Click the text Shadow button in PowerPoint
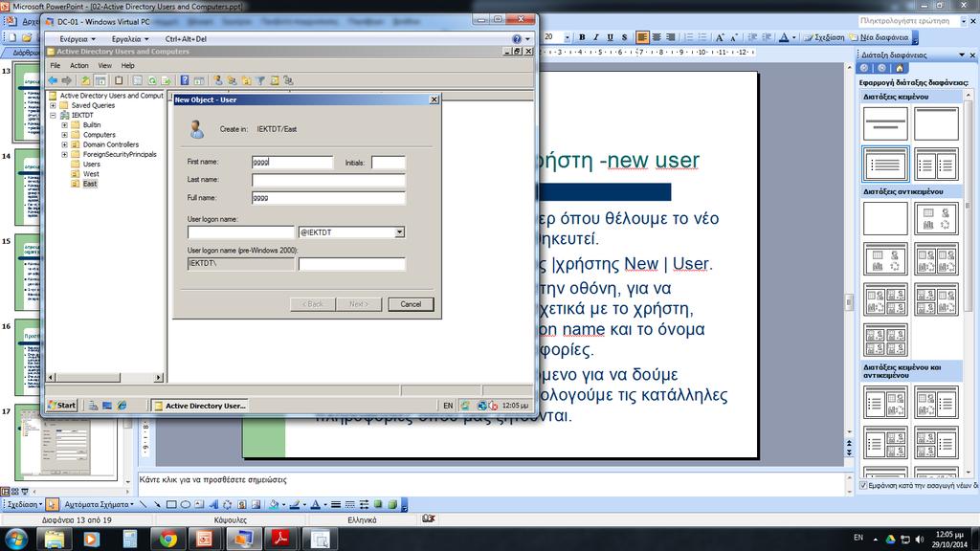980x551 pixels. click(624, 37)
